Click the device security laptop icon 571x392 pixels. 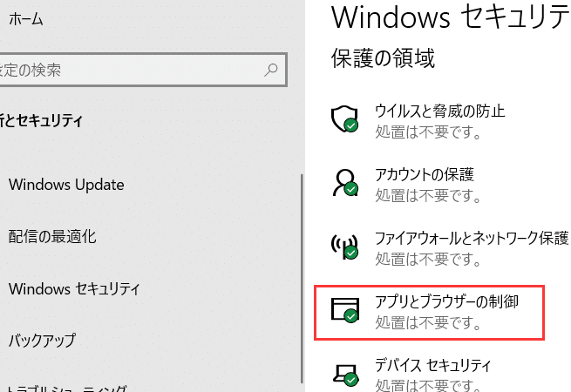pyautogui.click(x=344, y=372)
